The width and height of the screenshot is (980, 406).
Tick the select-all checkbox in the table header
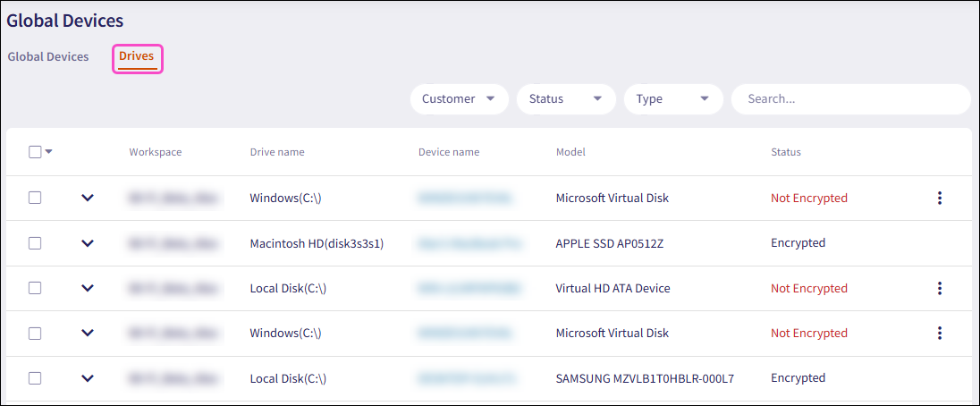click(x=35, y=152)
